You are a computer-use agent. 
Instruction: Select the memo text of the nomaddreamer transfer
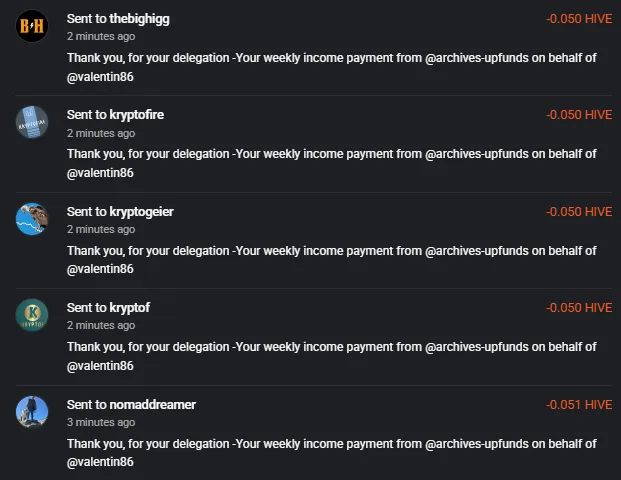click(331, 453)
